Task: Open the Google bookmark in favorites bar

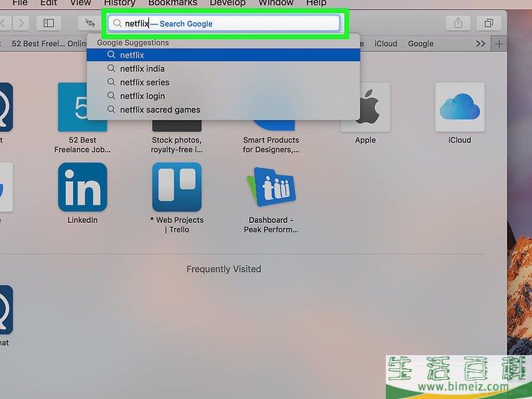Action: coord(421,44)
